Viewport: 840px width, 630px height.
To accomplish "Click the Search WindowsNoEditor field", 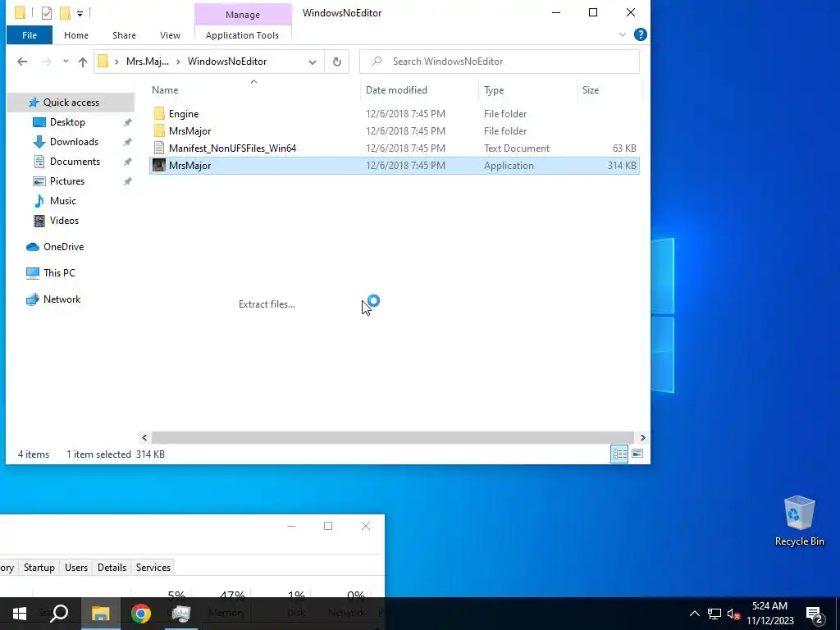I will coord(500,62).
